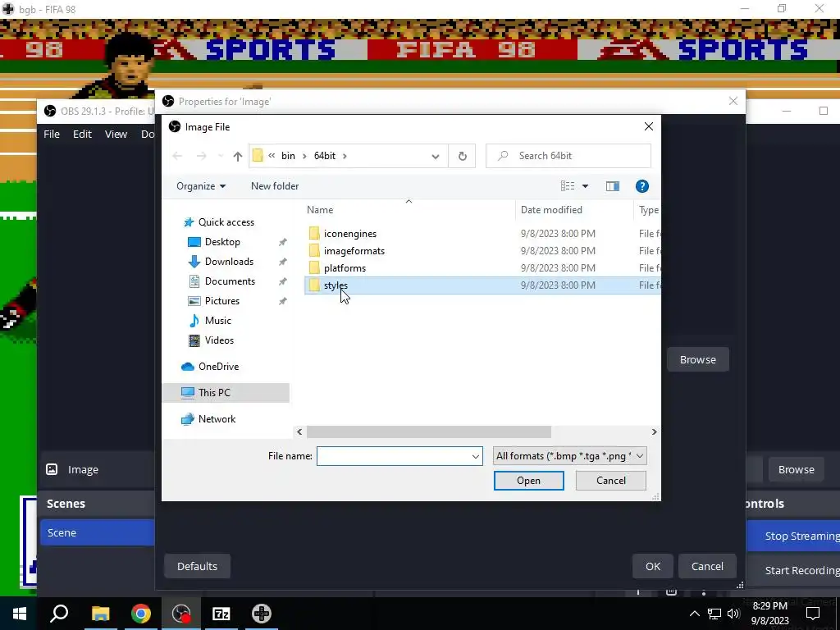840x630 pixels.
Task: Click Defaults button in Properties window
Action: click(x=197, y=566)
